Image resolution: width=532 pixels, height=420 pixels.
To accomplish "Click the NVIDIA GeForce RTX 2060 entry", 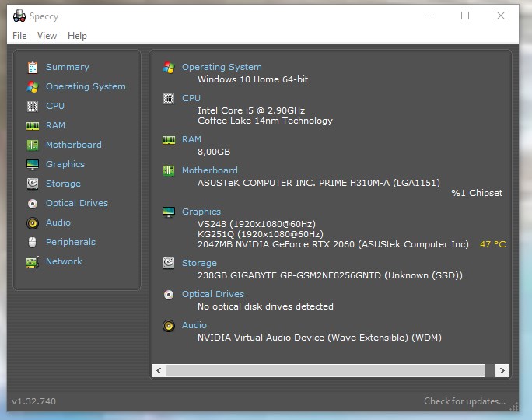I will 333,244.
